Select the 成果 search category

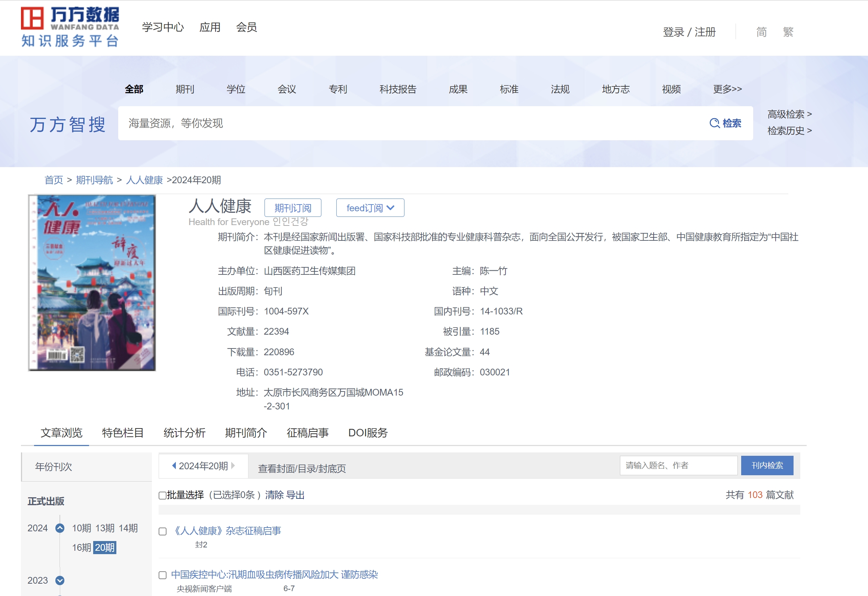click(x=458, y=89)
